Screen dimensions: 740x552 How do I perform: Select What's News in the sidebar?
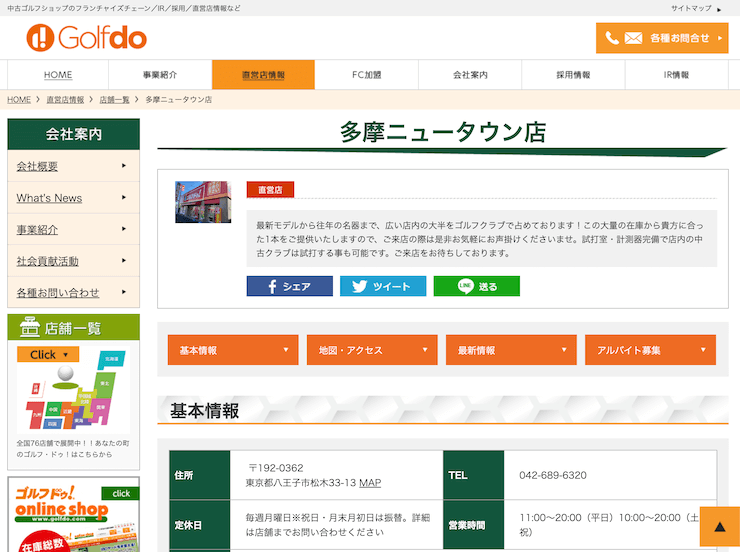pyautogui.click(x=73, y=198)
